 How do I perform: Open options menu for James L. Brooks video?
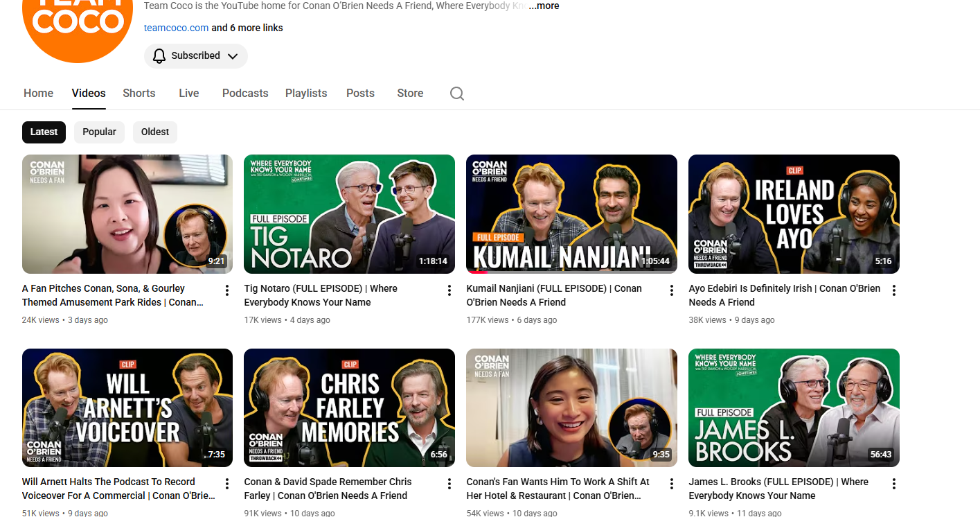[894, 484]
